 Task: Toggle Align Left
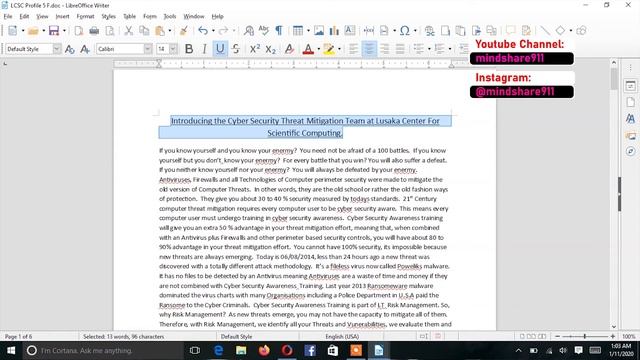click(354, 49)
